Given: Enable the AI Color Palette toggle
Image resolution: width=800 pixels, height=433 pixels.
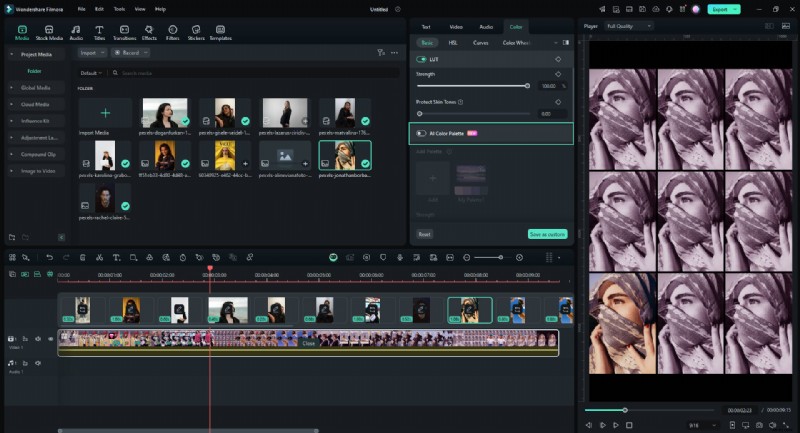Looking at the screenshot, I should click(421, 133).
